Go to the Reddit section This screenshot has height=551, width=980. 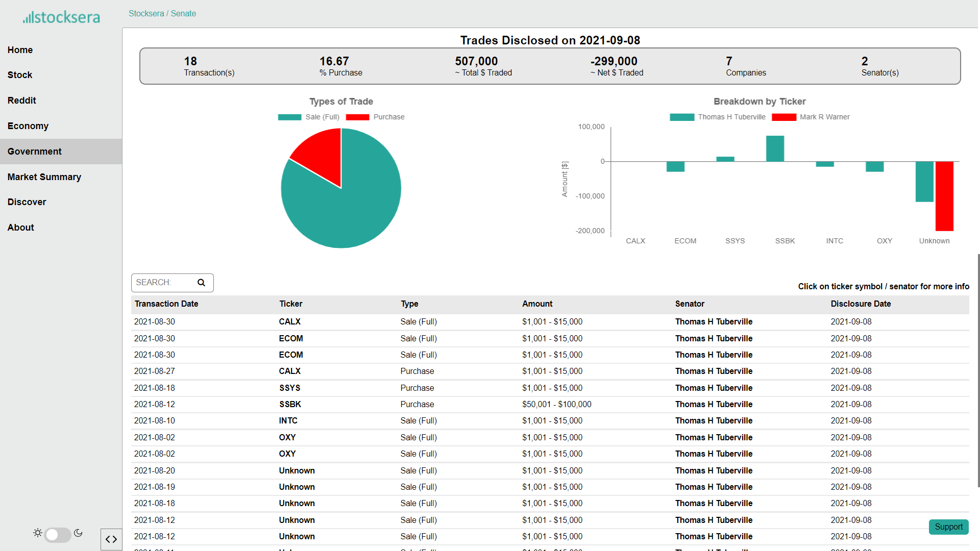click(x=21, y=101)
